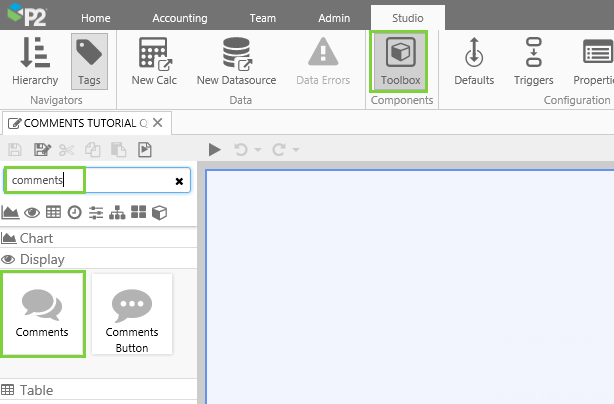Open the Triggers configuration
Viewport: 614px width, 404px height.
pos(533,61)
